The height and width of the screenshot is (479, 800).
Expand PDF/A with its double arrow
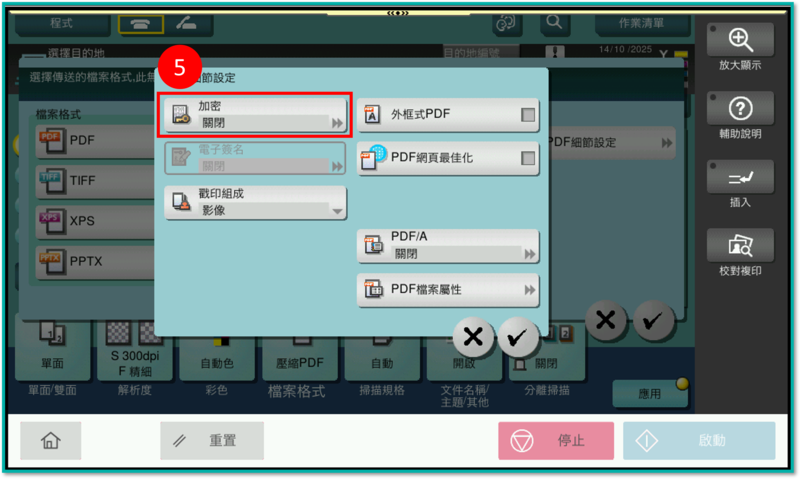[530, 254]
